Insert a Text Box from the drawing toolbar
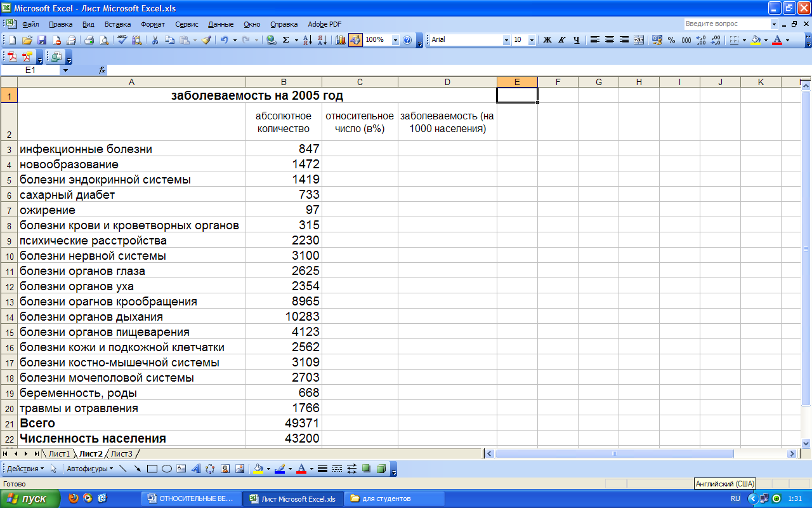This screenshot has height=508, width=812. tap(181, 469)
